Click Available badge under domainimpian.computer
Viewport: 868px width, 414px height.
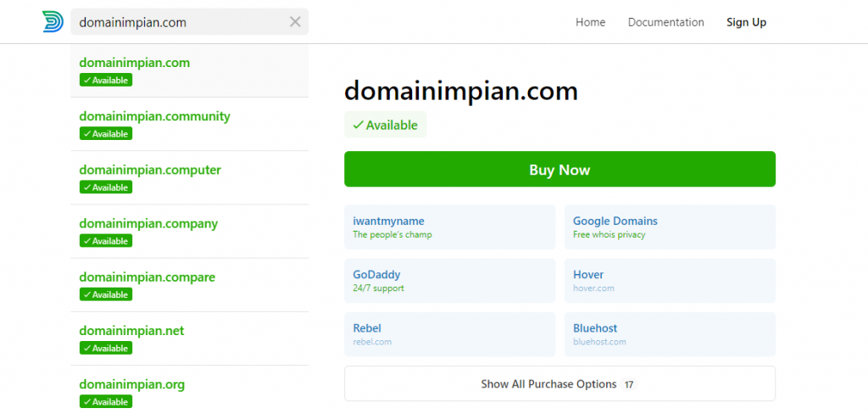click(x=106, y=187)
